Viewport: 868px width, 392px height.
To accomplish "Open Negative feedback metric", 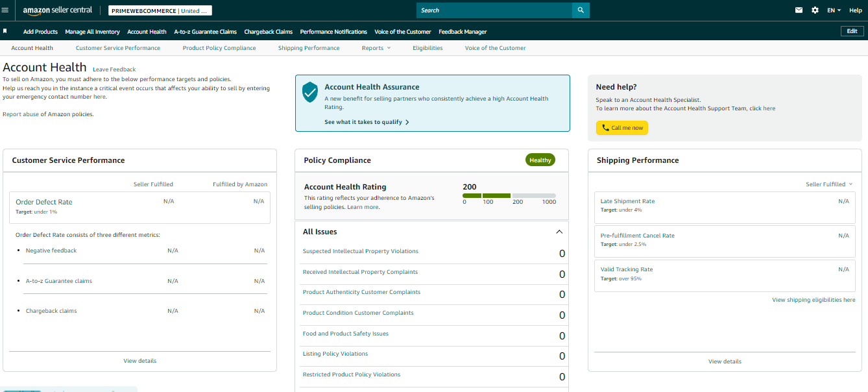I will (x=51, y=251).
